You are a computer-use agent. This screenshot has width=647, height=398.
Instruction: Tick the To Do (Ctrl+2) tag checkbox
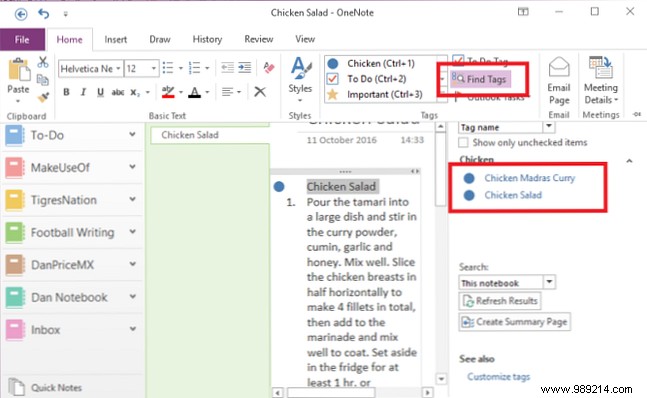(x=333, y=78)
